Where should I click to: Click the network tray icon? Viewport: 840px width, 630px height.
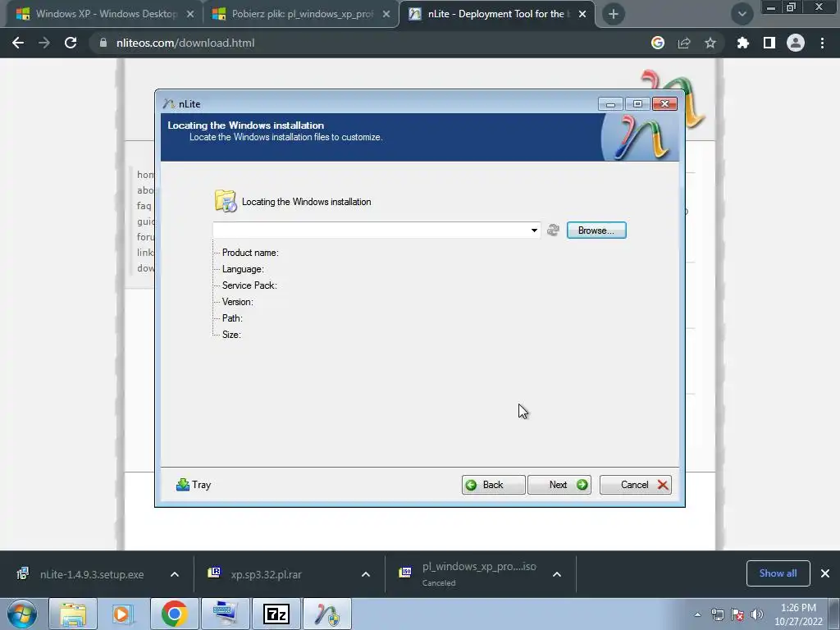[717, 614]
